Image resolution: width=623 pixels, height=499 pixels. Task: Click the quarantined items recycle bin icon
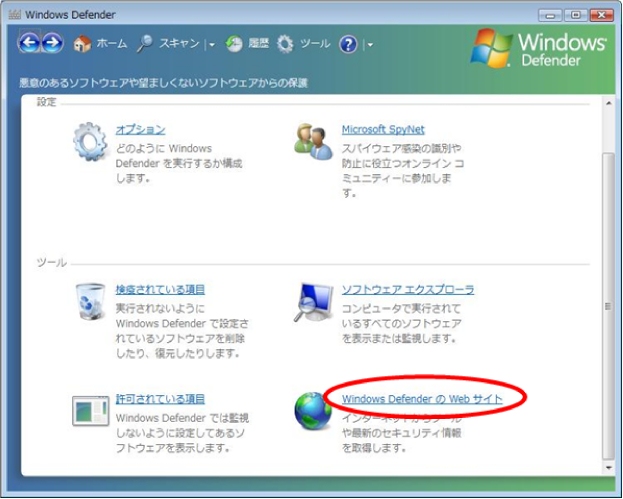(x=89, y=301)
